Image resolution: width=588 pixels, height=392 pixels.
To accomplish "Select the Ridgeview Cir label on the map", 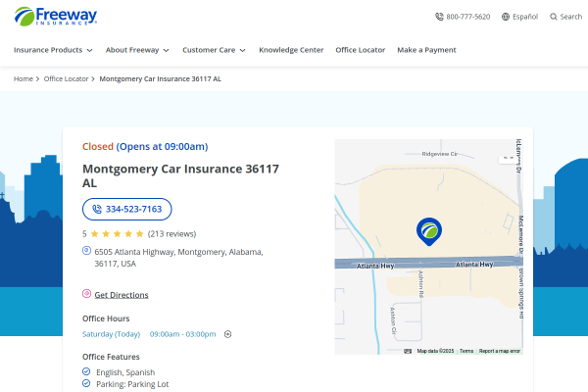I will coord(439,154).
